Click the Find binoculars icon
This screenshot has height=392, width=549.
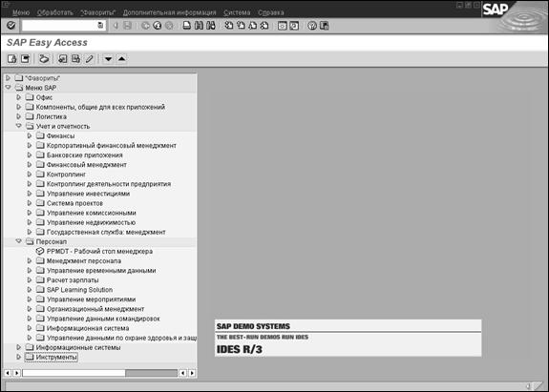[x=199, y=26]
